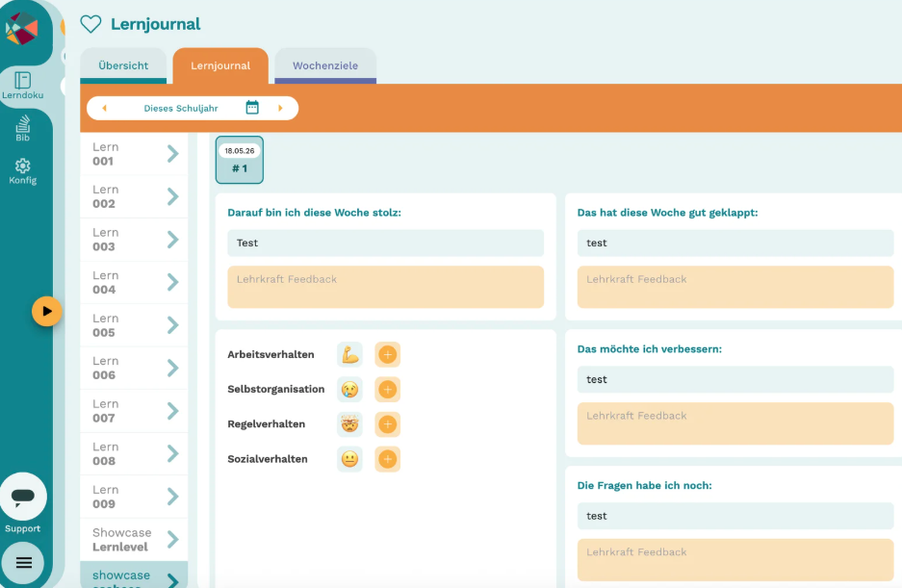Expand learner Lern 005 chevron
The height and width of the screenshot is (588, 902).
(172, 325)
